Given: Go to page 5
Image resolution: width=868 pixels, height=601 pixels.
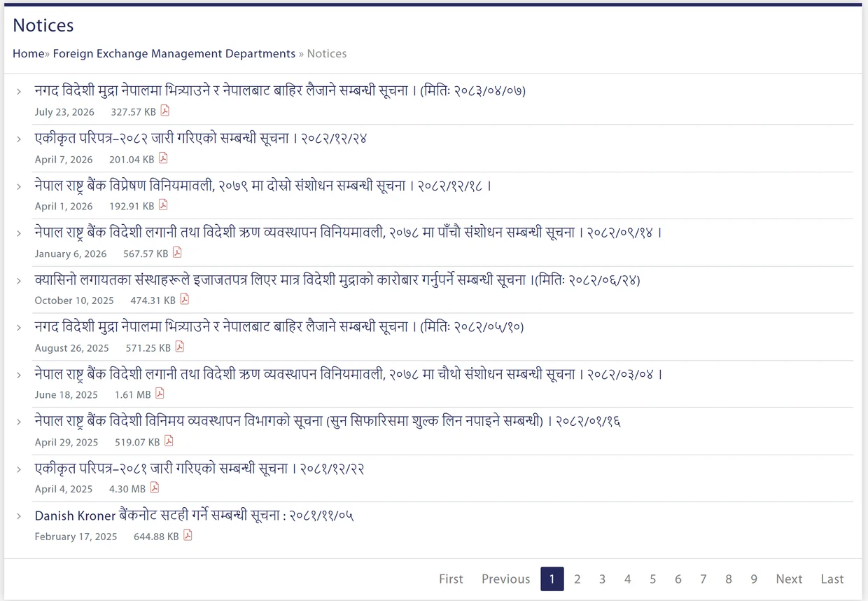Looking at the screenshot, I should click(652, 579).
